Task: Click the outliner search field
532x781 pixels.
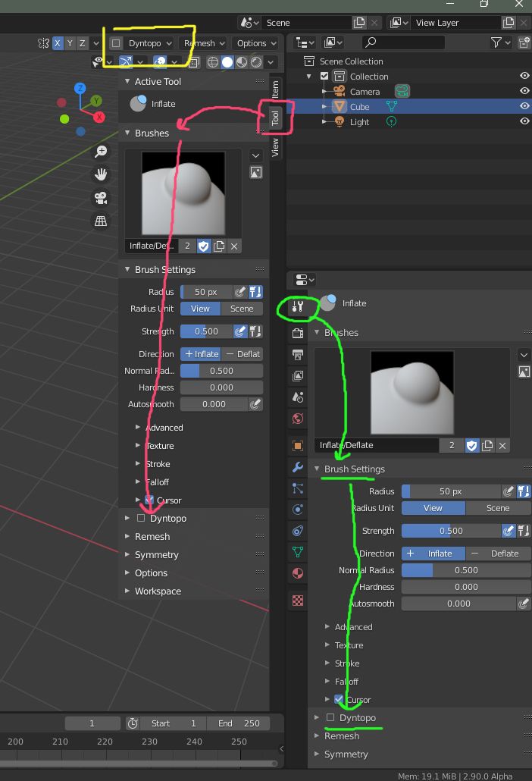Action: click(x=403, y=42)
